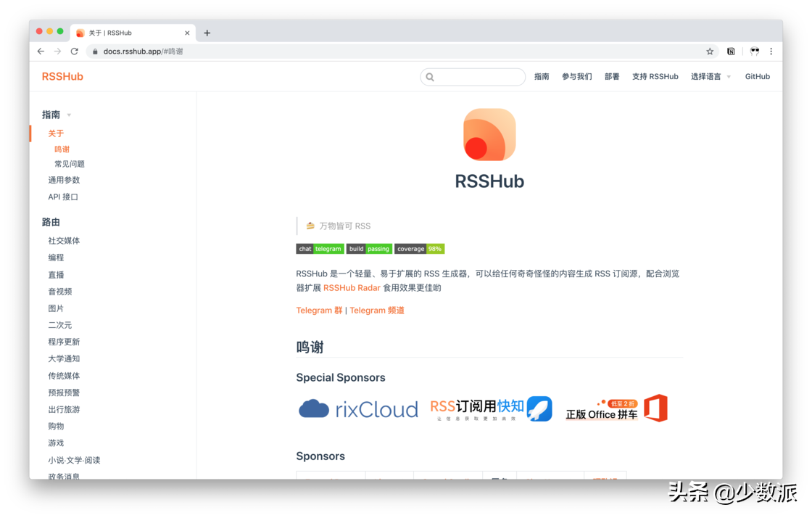The image size is (812, 518).
Task: Open 二次元 route category
Action: pyautogui.click(x=60, y=325)
